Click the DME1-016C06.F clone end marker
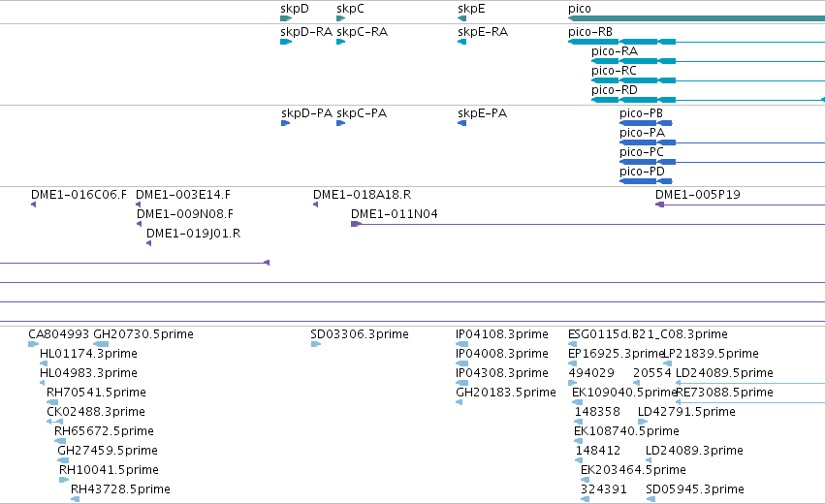Screen dimensions: 825x504 pyautogui.click(x=34, y=205)
